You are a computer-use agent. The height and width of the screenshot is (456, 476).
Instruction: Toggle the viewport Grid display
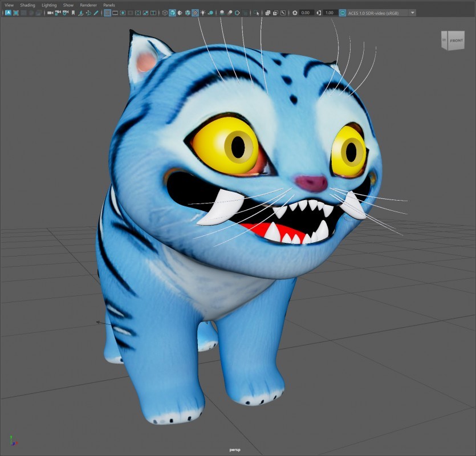coord(107,13)
